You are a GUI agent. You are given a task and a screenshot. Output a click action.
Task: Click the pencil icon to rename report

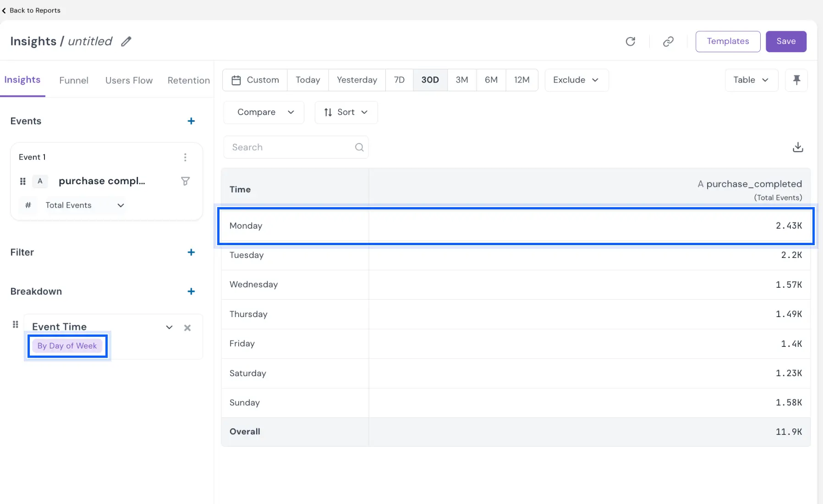point(126,41)
